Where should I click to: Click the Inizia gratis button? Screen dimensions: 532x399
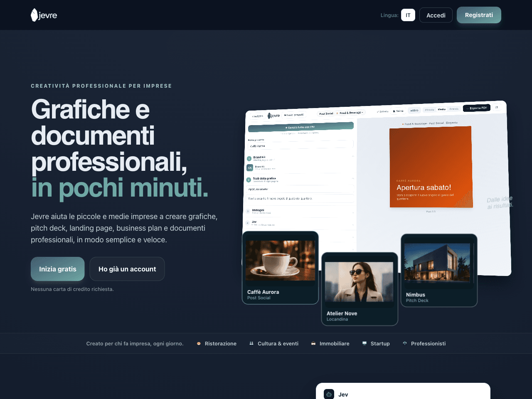(x=58, y=269)
